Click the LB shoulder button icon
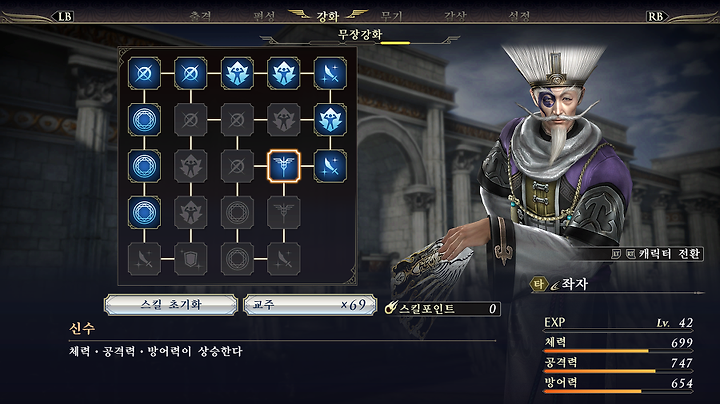This screenshot has height=404, width=720. (64, 17)
